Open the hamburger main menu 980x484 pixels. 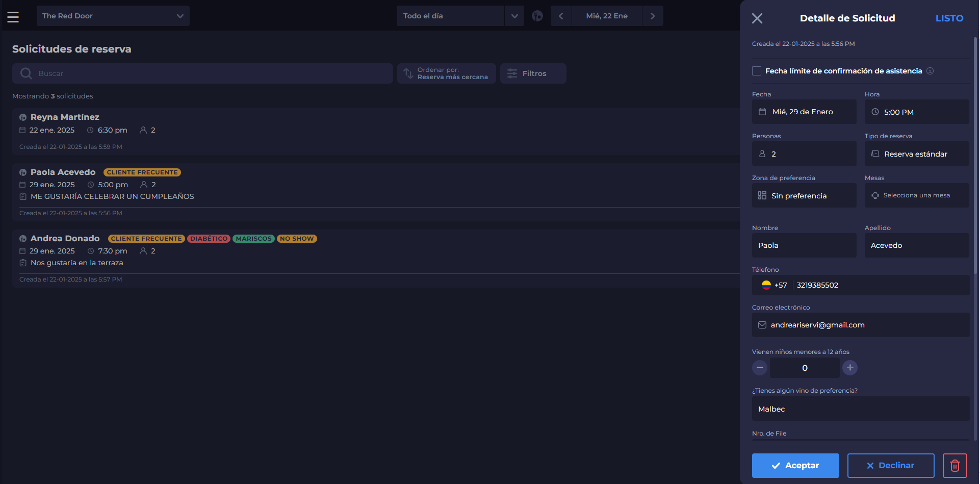point(13,17)
